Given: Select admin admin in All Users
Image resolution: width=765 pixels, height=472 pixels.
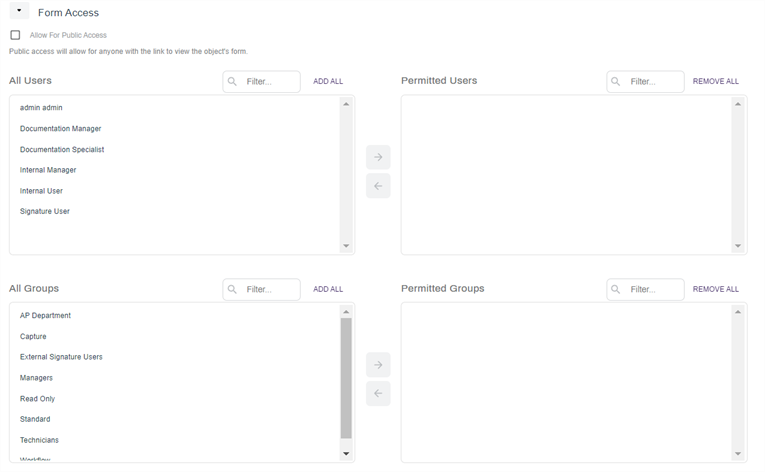Looking at the screenshot, I should tap(41, 108).
